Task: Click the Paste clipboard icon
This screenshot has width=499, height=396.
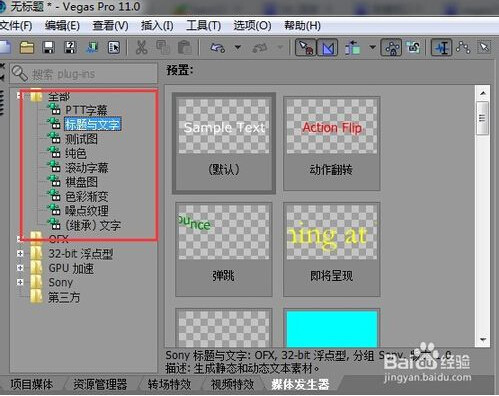Action: 184,48
